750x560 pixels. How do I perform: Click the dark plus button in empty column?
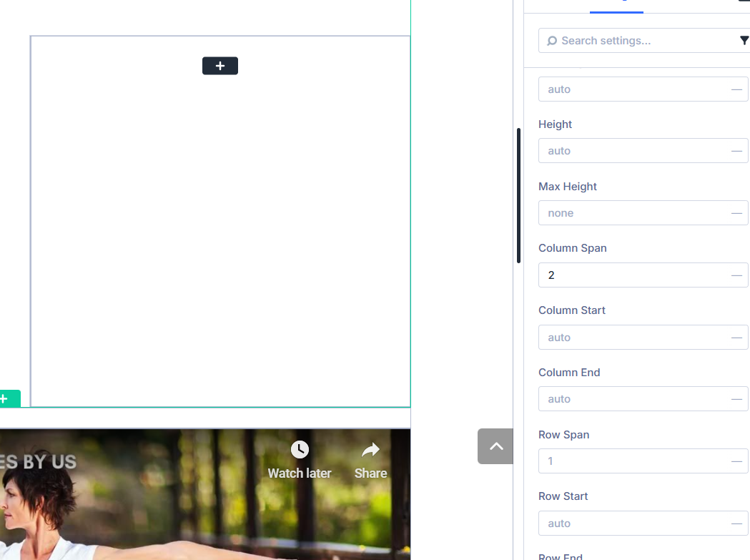point(219,66)
